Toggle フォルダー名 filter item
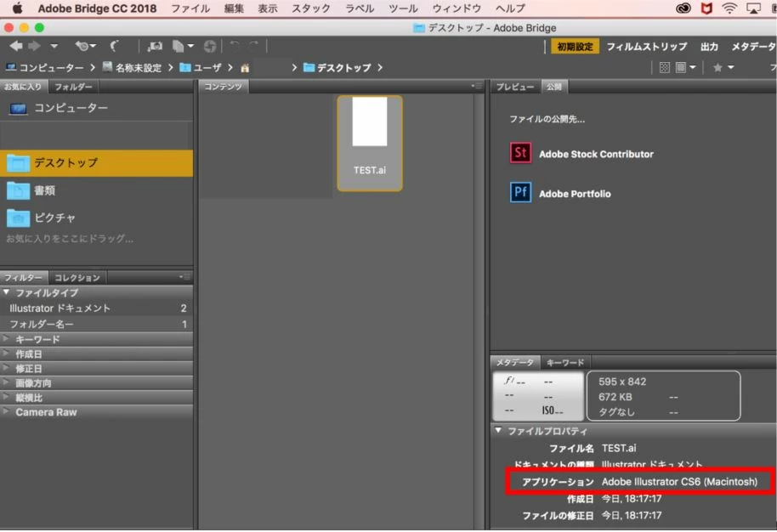Screen dimensions: 777x532 click(x=96, y=324)
